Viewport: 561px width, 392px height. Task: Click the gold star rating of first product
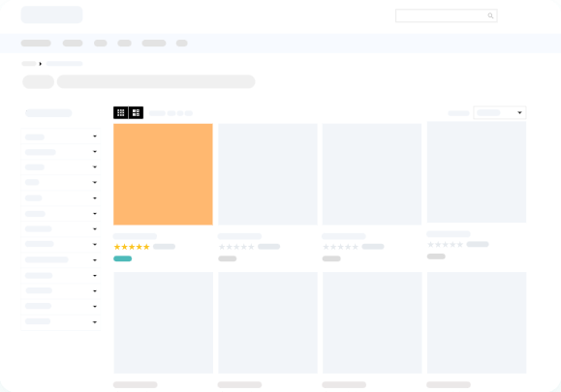[x=132, y=247]
